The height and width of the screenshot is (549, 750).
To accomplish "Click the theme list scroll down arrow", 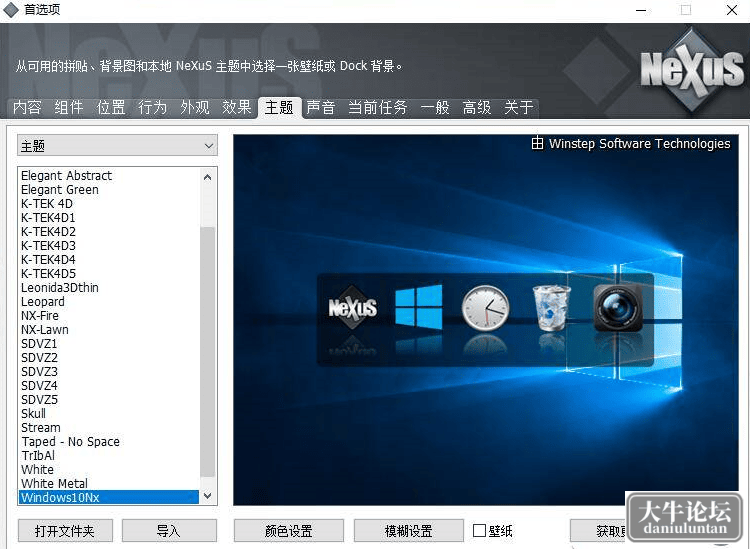I will [207, 496].
